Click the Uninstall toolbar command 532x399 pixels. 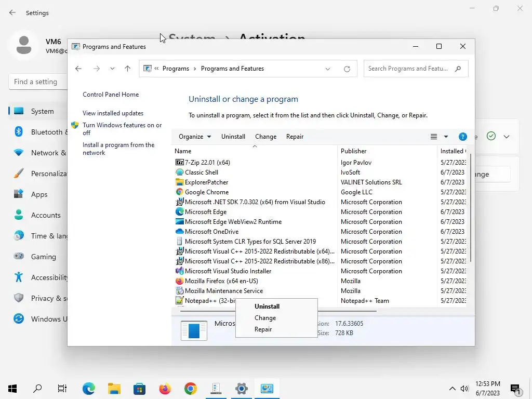pyautogui.click(x=233, y=137)
